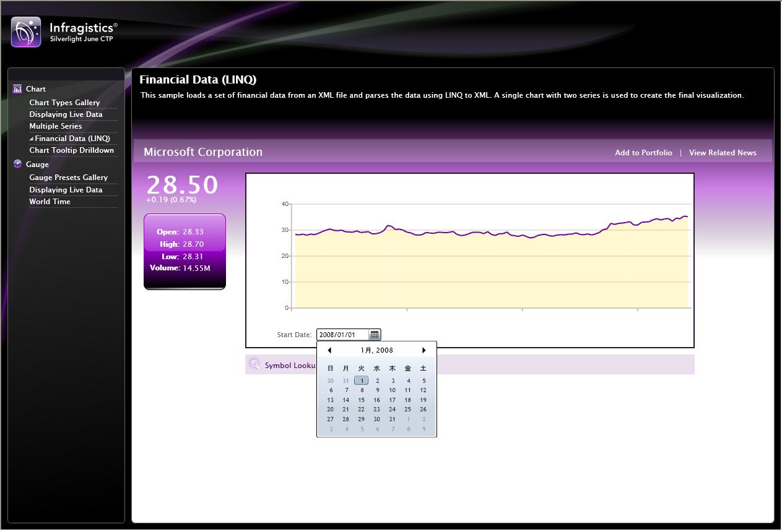The width and height of the screenshot is (782, 532).
Task: Open the Gauge group's Displaying Live Data sample
Action: tap(66, 190)
